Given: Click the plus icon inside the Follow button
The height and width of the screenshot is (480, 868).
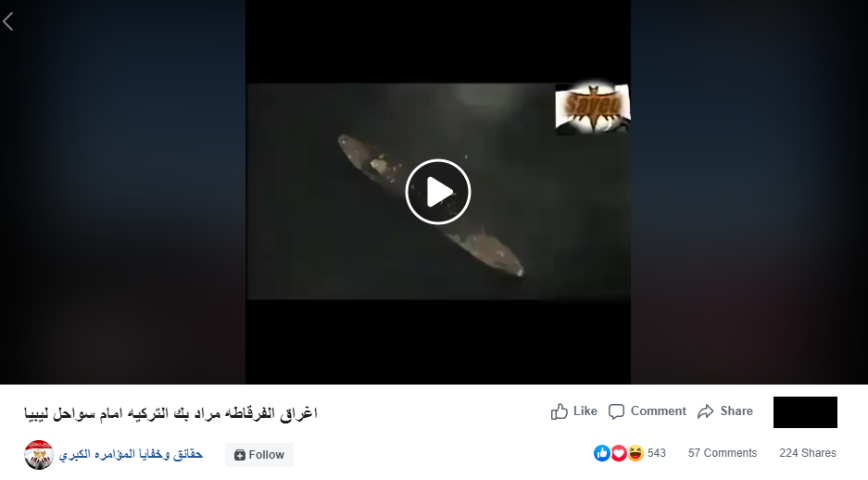Looking at the screenshot, I should point(240,455).
